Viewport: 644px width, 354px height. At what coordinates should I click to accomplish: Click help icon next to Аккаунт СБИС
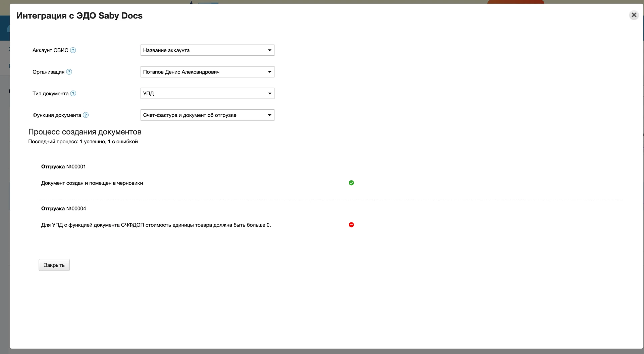click(x=73, y=50)
